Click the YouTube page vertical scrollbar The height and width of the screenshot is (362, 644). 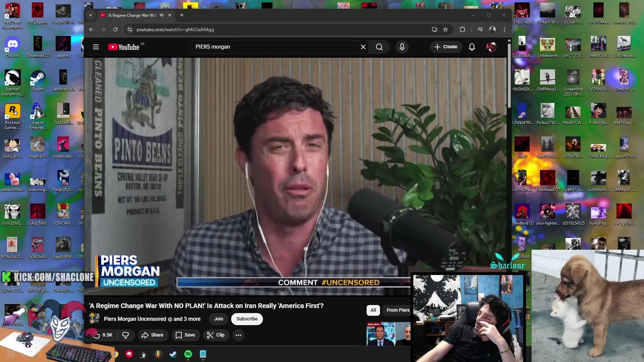pos(509,75)
